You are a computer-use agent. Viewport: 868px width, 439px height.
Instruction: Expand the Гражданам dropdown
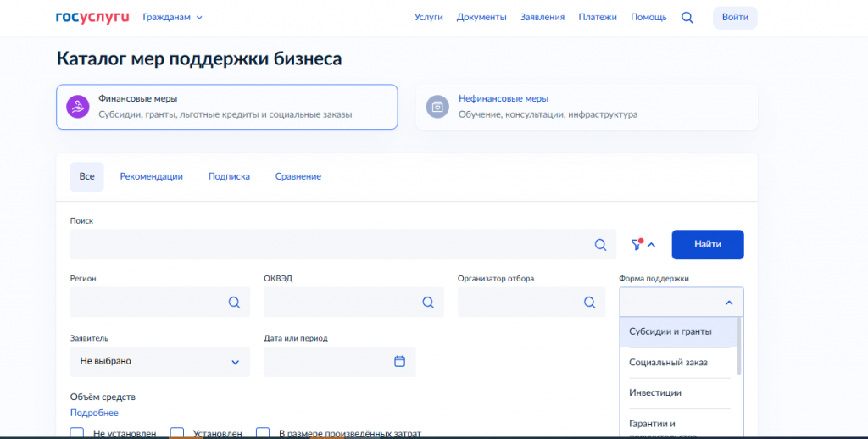click(x=173, y=18)
